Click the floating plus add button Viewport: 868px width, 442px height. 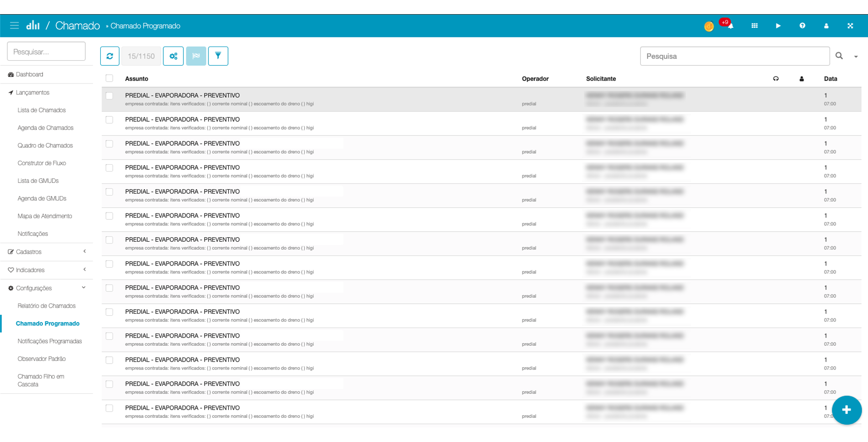coord(846,410)
